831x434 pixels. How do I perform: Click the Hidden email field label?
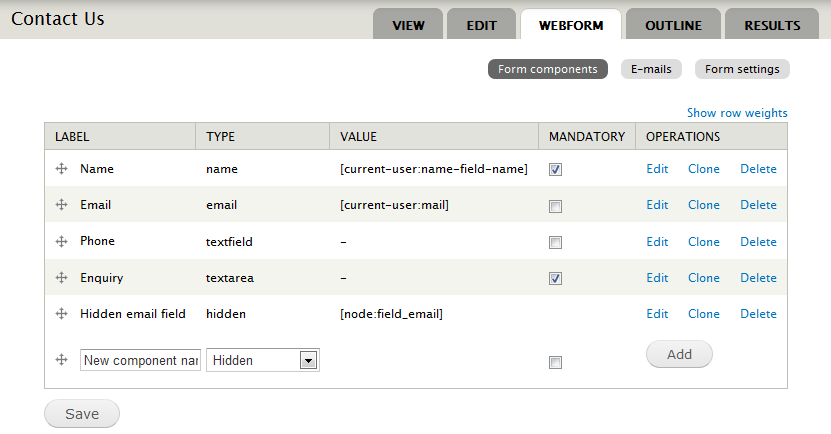coord(132,314)
